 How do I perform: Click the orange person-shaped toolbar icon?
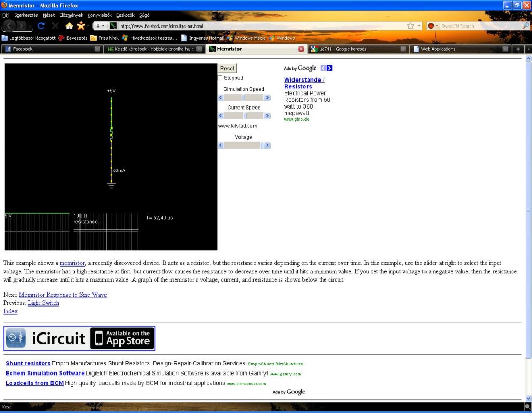click(x=81, y=26)
